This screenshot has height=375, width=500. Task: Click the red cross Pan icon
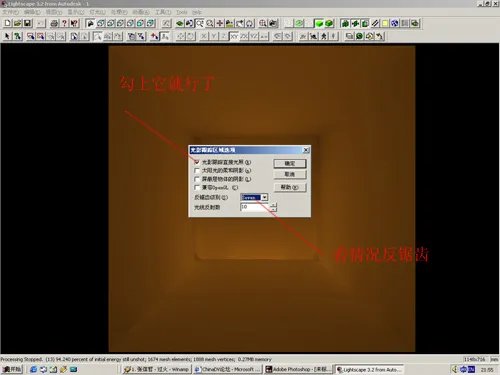click(x=220, y=23)
